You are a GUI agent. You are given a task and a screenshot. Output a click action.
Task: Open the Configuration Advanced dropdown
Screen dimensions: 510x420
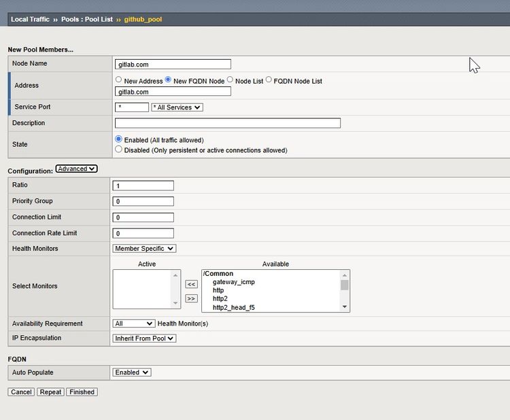pos(76,169)
